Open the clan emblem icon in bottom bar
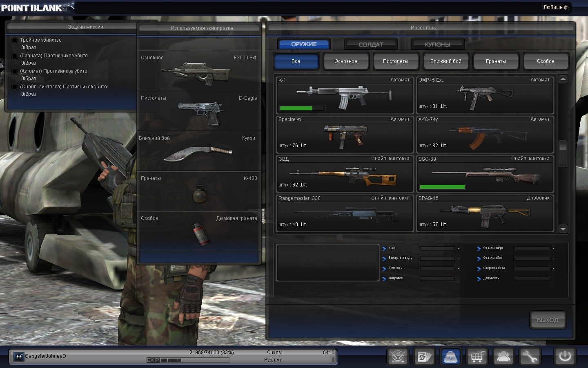The height and width of the screenshot is (368, 588). [x=398, y=357]
